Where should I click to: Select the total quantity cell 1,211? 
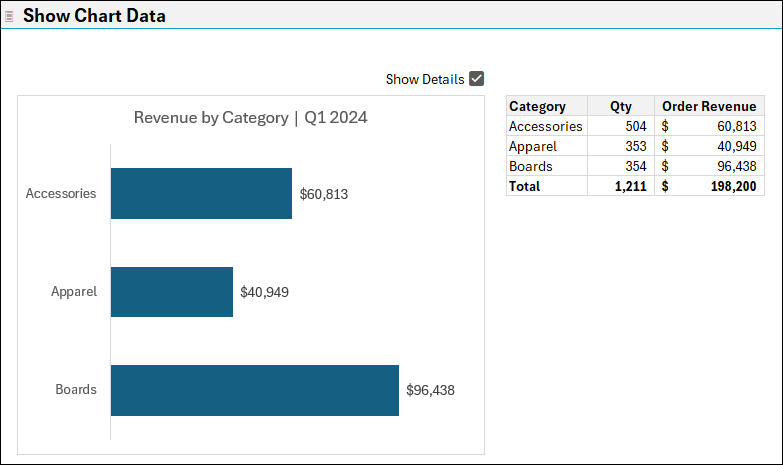pyautogui.click(x=620, y=186)
